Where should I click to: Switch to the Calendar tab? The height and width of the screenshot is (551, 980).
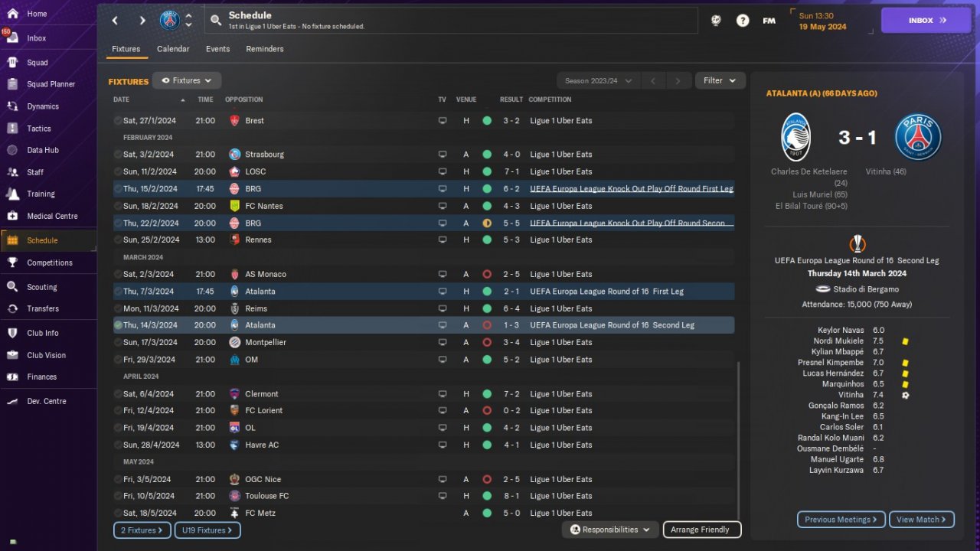173,49
